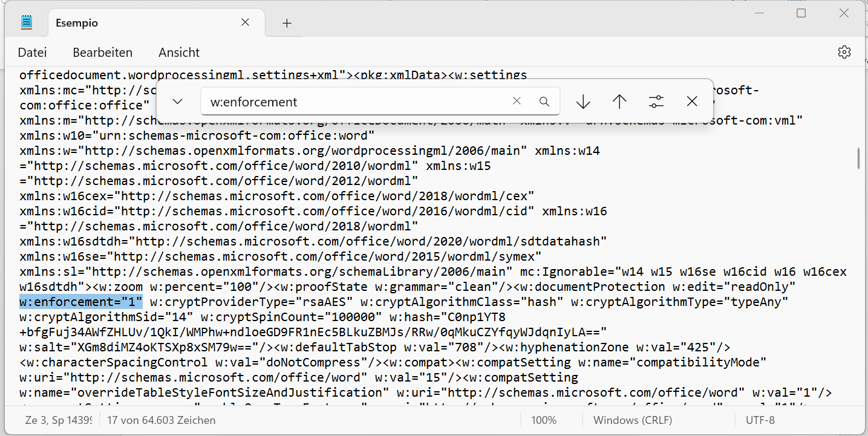This screenshot has width=868, height=436.
Task: Open the Ansicht menu
Action: click(x=179, y=53)
